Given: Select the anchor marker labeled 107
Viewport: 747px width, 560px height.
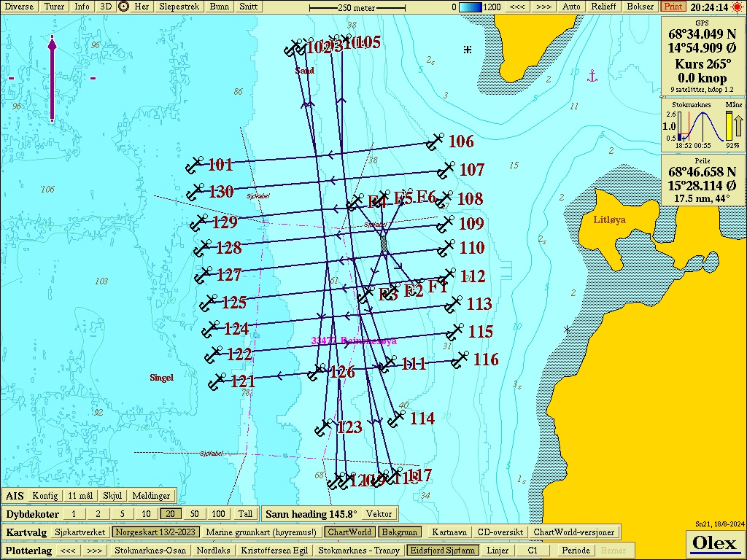Looking at the screenshot, I should 446,170.
